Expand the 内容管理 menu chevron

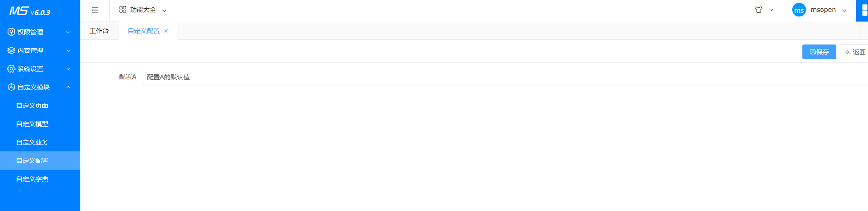click(68, 50)
